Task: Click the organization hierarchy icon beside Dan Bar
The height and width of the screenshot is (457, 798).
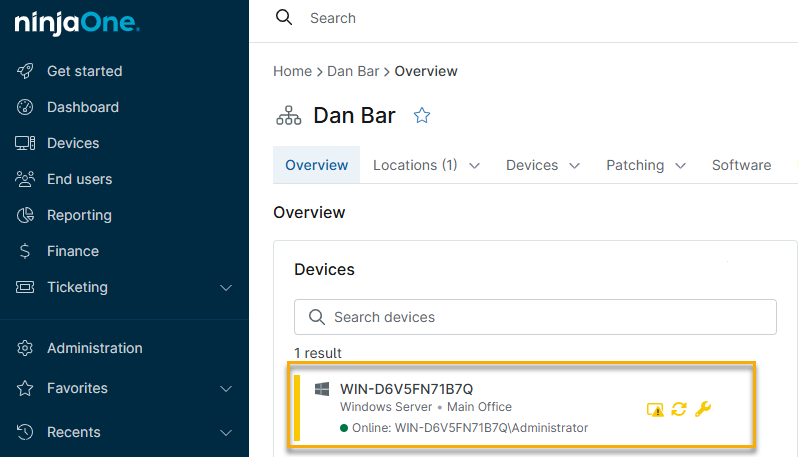Action: (288, 116)
